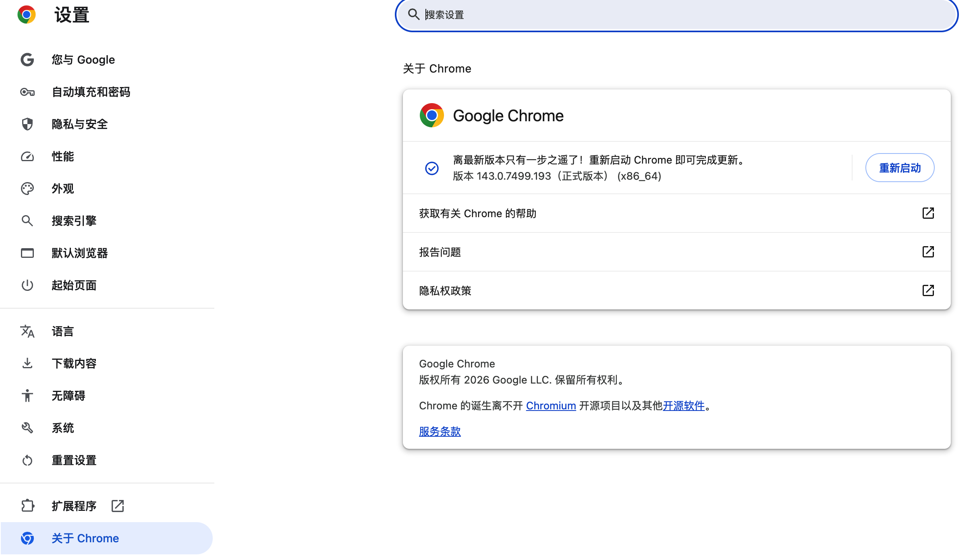Open 获取有关 Chrome 的帮助 via external link icon
The width and height of the screenshot is (975, 560).
928,213
